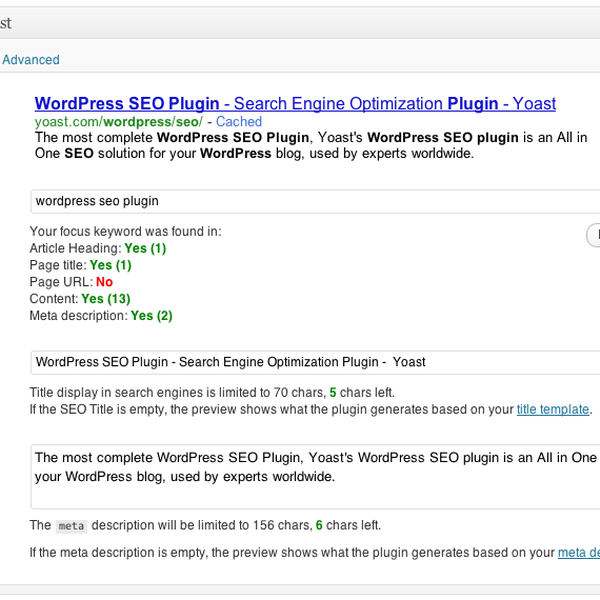Open the title template link

click(x=553, y=409)
